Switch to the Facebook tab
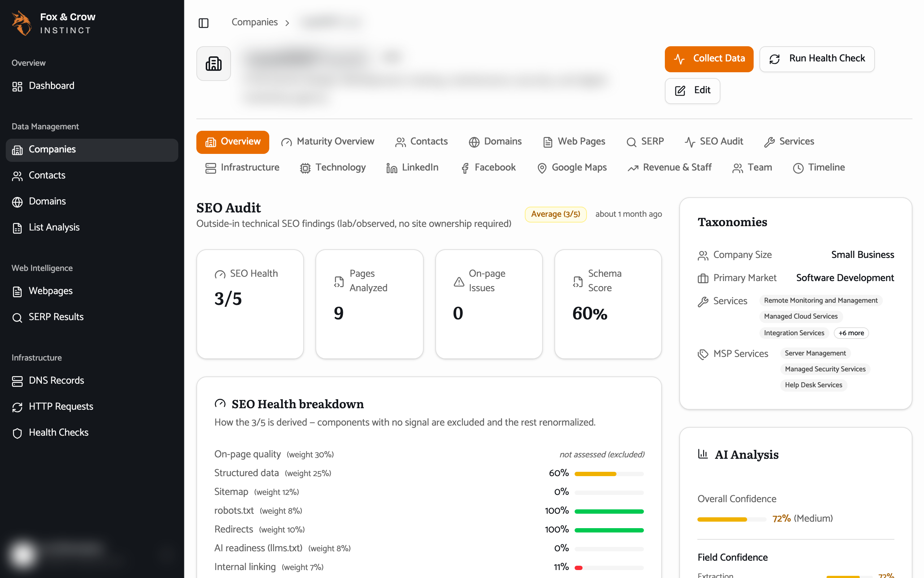This screenshot has width=924, height=578. coord(488,168)
